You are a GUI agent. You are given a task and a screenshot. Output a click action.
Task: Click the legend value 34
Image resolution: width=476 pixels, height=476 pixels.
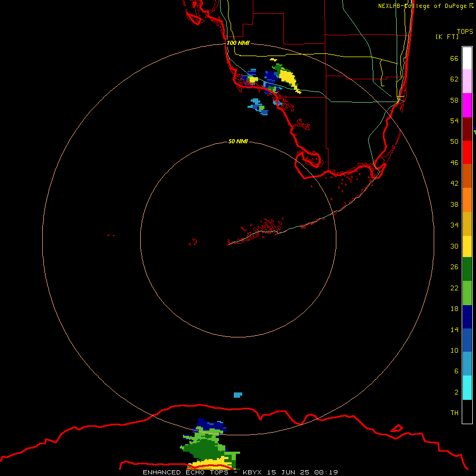tap(454, 225)
